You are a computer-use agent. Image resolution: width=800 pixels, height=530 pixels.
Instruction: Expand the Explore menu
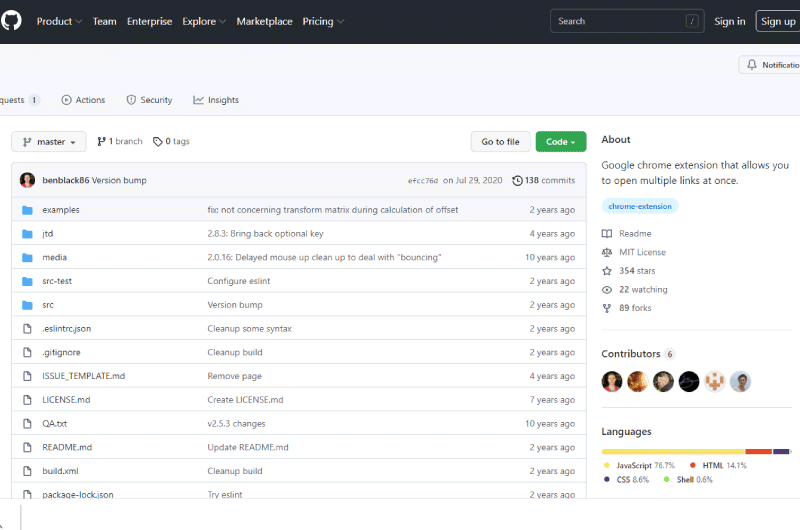coord(204,21)
